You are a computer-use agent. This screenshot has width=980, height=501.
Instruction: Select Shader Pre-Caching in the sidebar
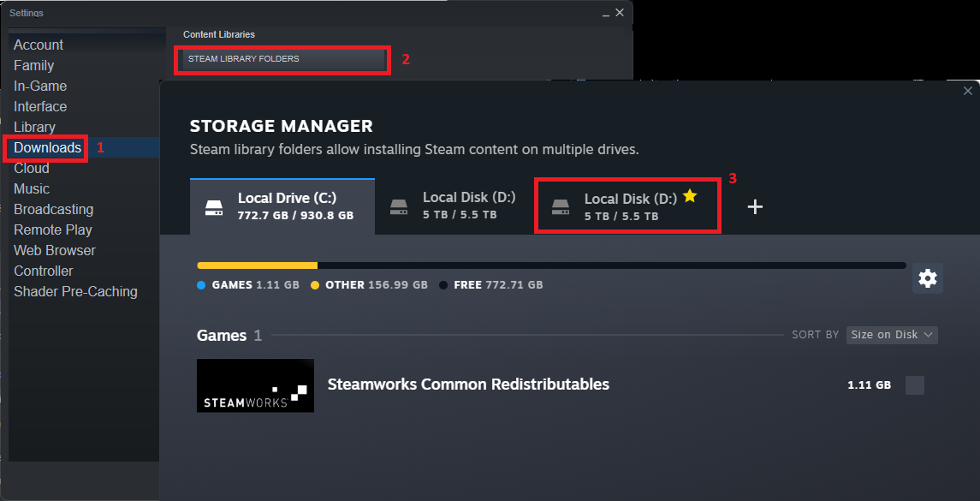click(75, 291)
